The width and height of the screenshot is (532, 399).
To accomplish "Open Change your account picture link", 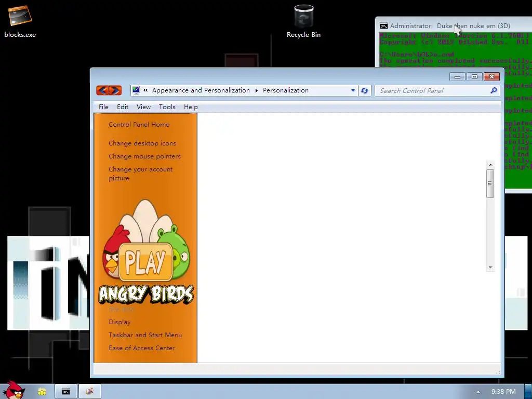I will tap(140, 174).
